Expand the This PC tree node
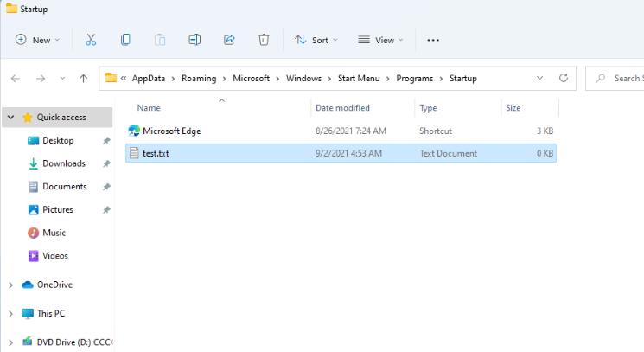644x352 pixels. click(10, 313)
